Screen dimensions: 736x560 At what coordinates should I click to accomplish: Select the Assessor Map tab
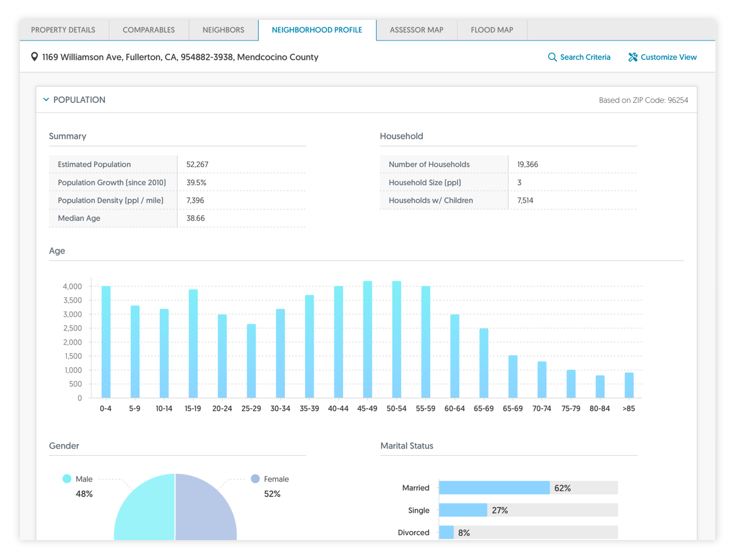[417, 30]
